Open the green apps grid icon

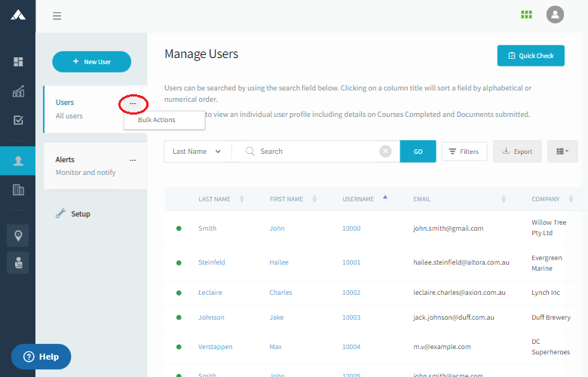coord(526,14)
